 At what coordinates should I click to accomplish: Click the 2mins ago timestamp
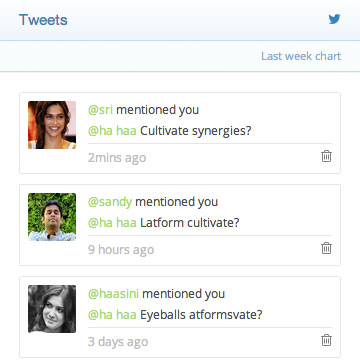117,158
